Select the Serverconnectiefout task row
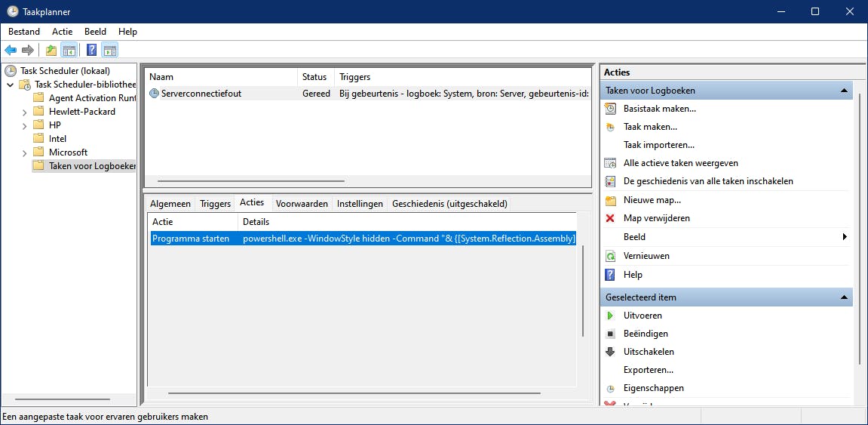This screenshot has height=425, width=868. point(367,94)
